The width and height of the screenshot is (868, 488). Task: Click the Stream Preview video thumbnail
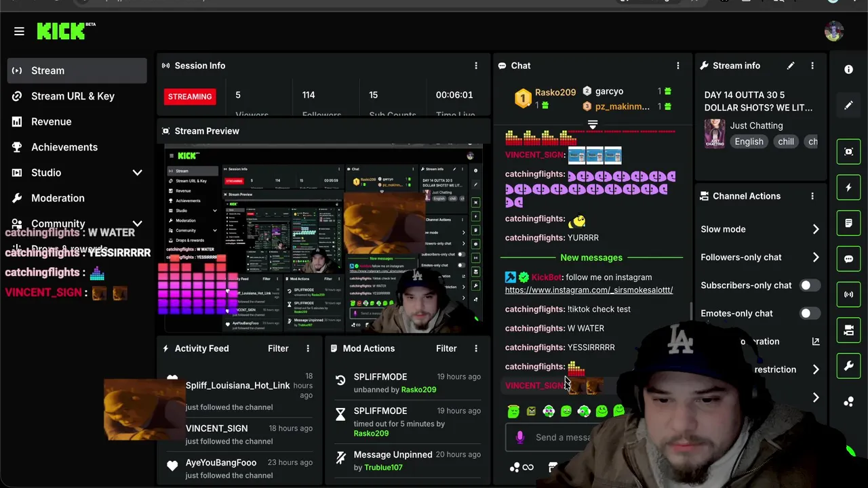point(323,238)
